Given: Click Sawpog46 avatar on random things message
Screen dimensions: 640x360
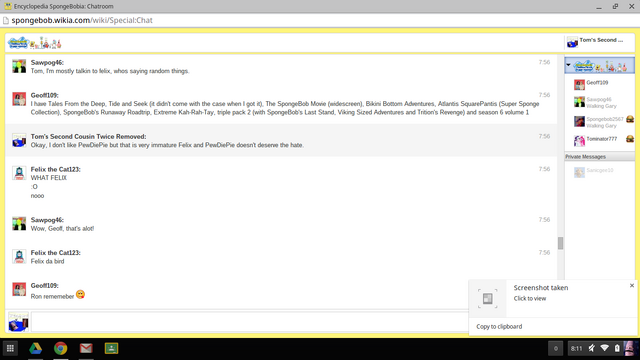Looking at the screenshot, I should [19, 66].
